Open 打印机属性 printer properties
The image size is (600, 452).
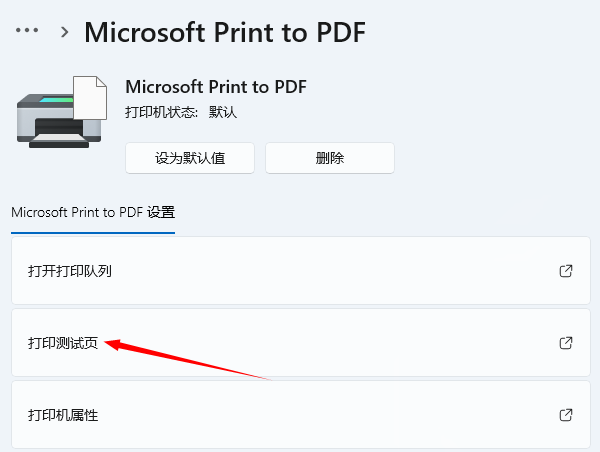(x=301, y=414)
